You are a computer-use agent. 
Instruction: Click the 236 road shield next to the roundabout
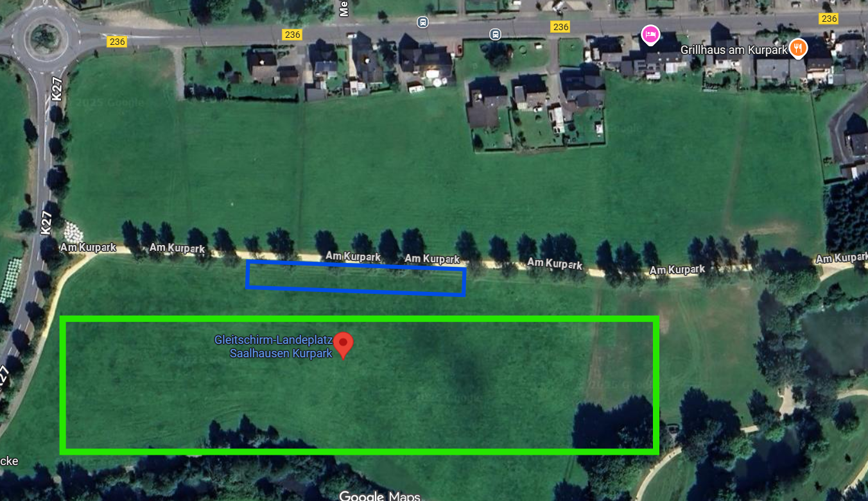pos(117,41)
